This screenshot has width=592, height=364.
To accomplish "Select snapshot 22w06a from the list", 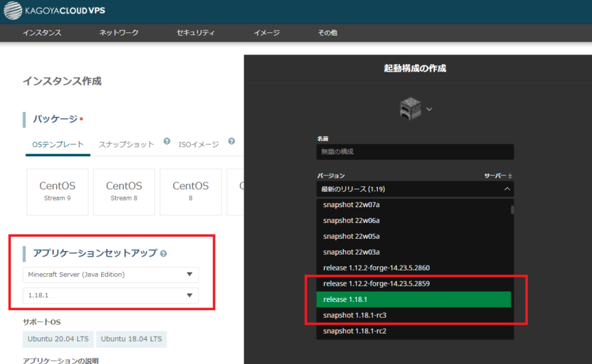I will tap(414, 221).
